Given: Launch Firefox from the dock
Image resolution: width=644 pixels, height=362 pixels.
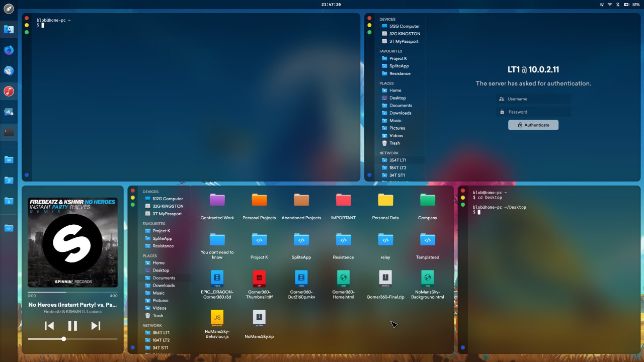Looking at the screenshot, I should coord(9,50).
